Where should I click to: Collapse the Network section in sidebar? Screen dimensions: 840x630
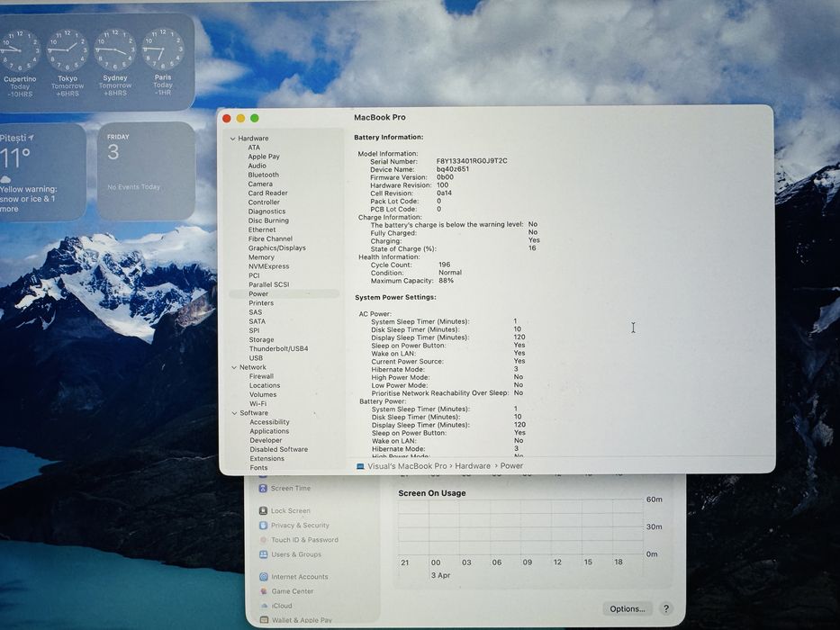click(234, 367)
